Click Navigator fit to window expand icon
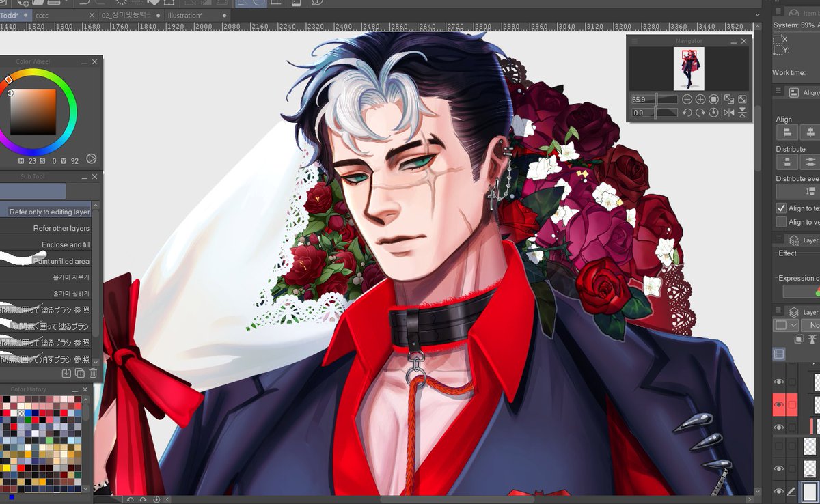Image resolution: width=820 pixels, height=504 pixels. 742,100
